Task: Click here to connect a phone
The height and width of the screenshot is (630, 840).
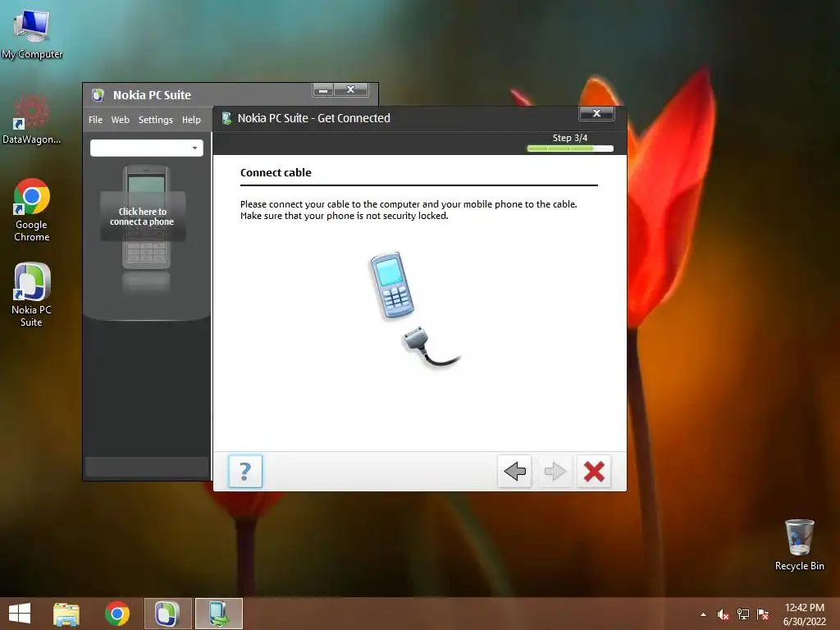Action: tap(143, 217)
